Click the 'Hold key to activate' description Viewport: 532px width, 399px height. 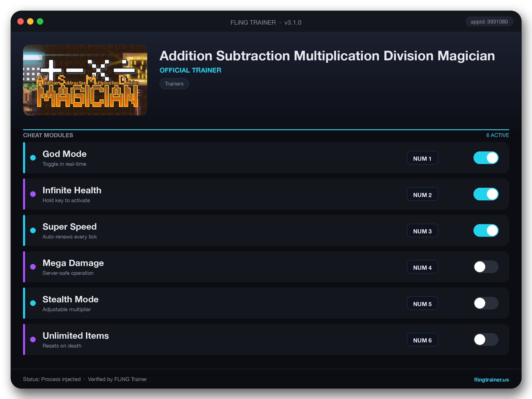point(66,200)
